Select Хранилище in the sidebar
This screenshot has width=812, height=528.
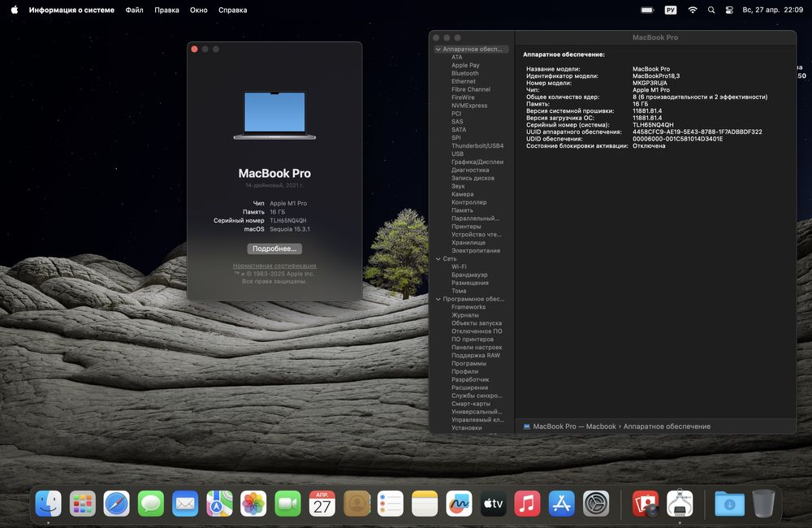[469, 243]
